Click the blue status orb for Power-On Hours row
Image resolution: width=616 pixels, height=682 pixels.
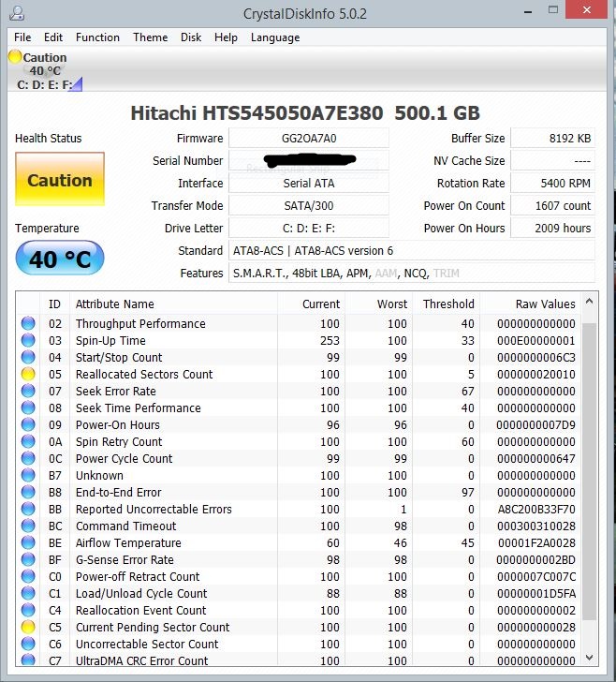point(28,424)
